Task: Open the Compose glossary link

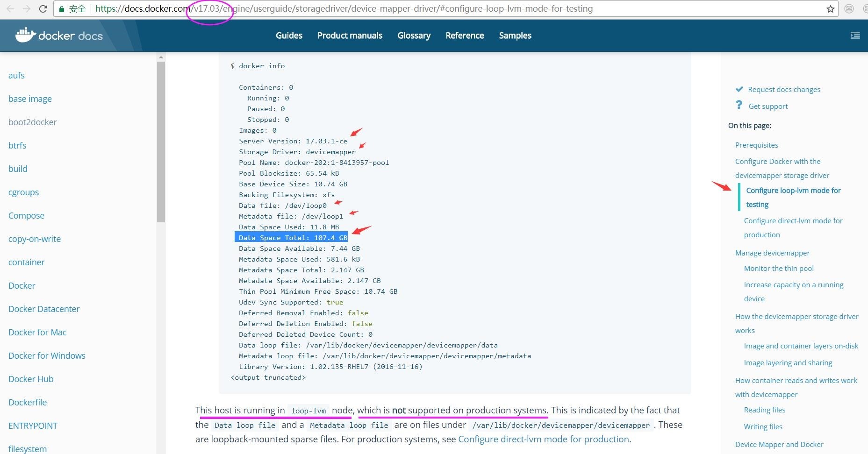Action: 26,215
